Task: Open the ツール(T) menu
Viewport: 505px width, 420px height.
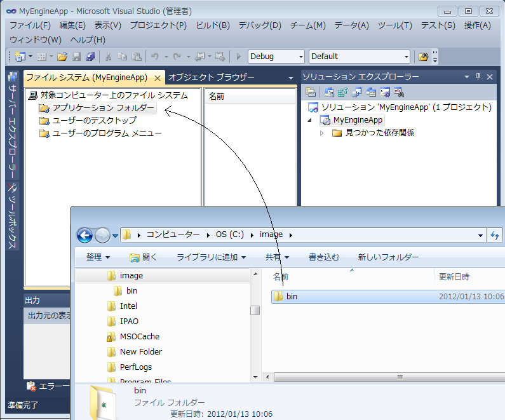Action: (395, 25)
